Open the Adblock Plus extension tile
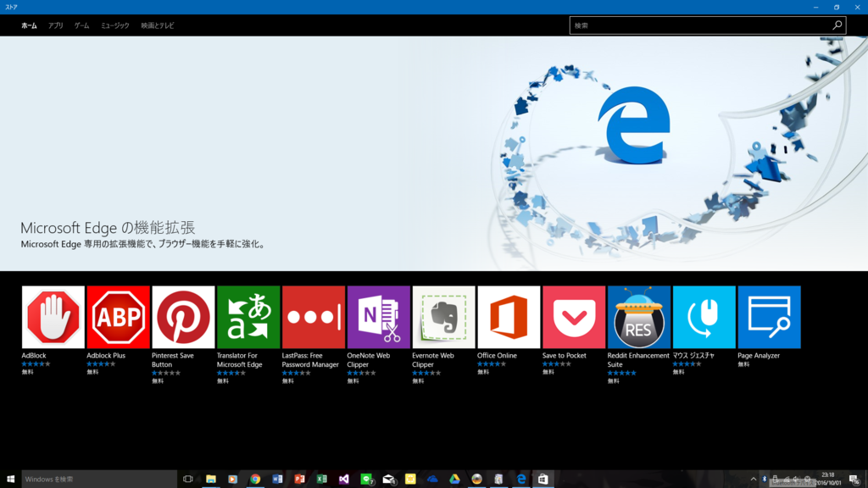 click(118, 317)
